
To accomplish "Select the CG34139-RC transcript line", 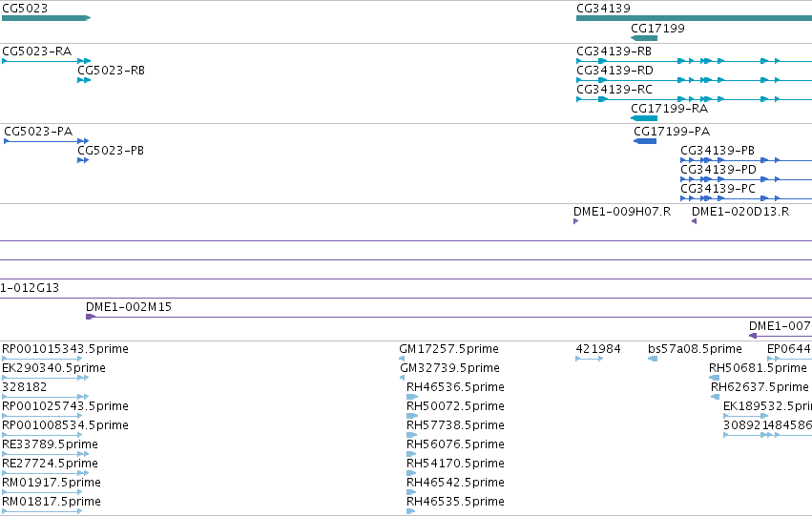I will pyautogui.click(x=694, y=99).
